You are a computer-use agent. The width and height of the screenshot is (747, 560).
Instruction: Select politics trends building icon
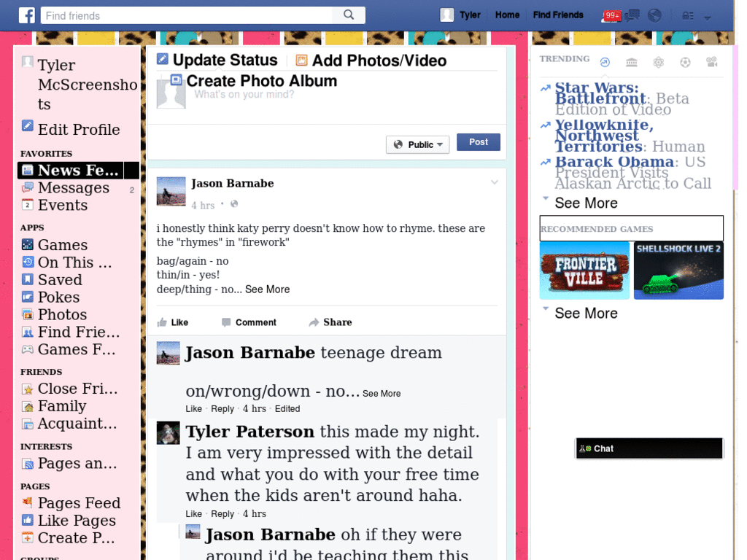click(632, 63)
